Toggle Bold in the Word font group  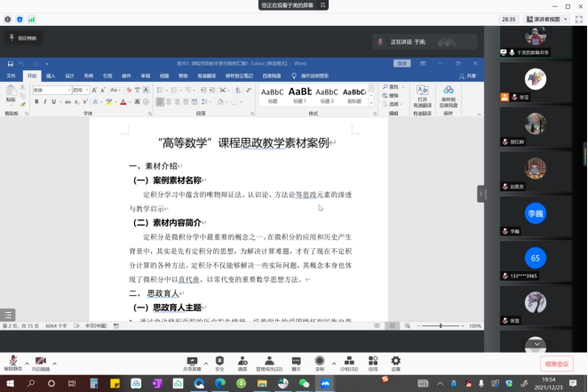(x=36, y=101)
